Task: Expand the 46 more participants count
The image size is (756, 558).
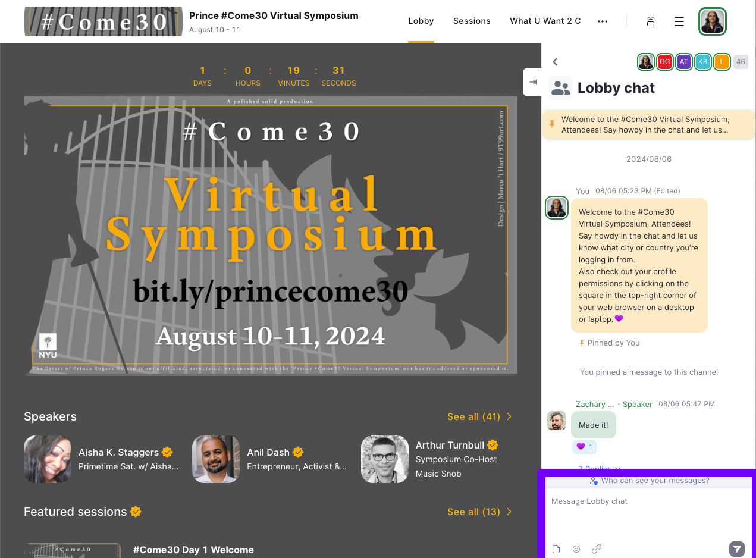Action: pos(741,61)
